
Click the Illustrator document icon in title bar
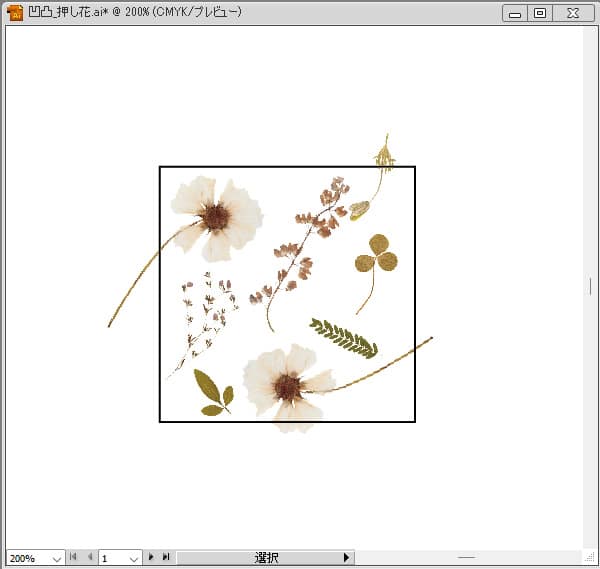point(15,13)
